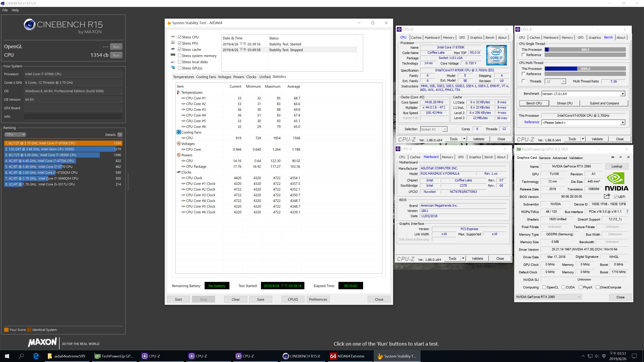644x362 pixels.
Task: Check Single Thread Reference box in CPU-Z Bench
Action: pos(523,55)
